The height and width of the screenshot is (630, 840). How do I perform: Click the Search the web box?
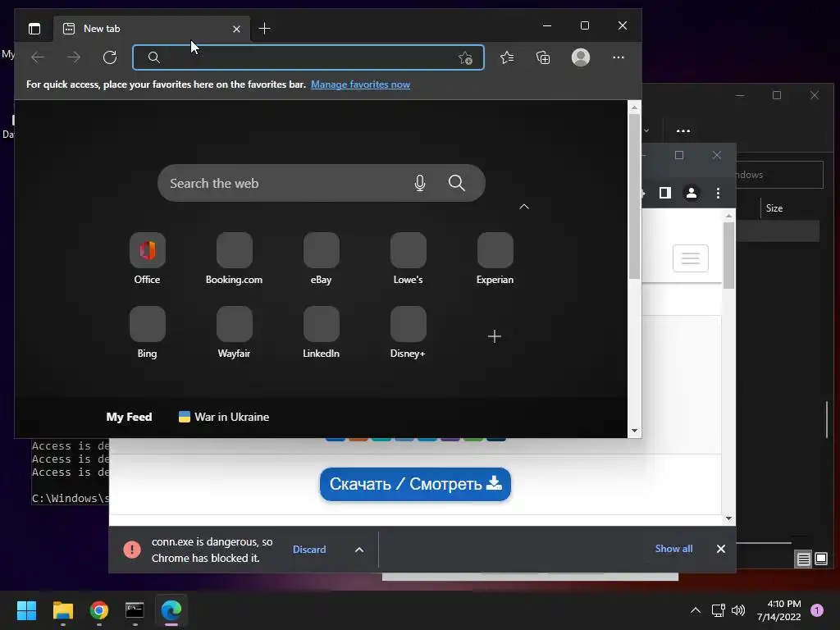point(322,183)
